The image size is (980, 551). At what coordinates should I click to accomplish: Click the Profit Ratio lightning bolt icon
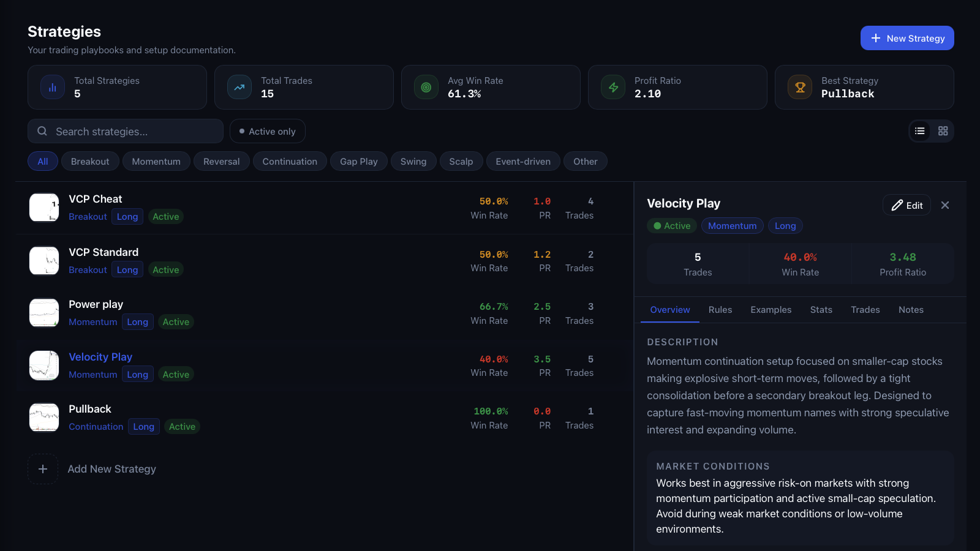point(613,88)
